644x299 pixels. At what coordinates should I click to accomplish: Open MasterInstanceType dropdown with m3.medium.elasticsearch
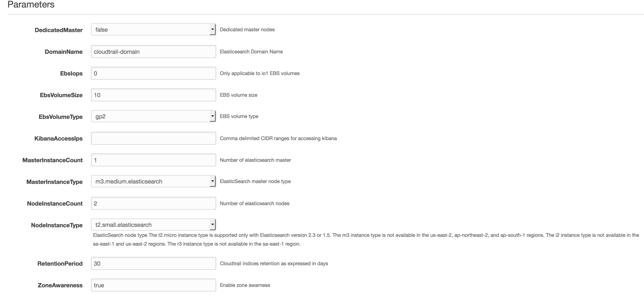(153, 181)
